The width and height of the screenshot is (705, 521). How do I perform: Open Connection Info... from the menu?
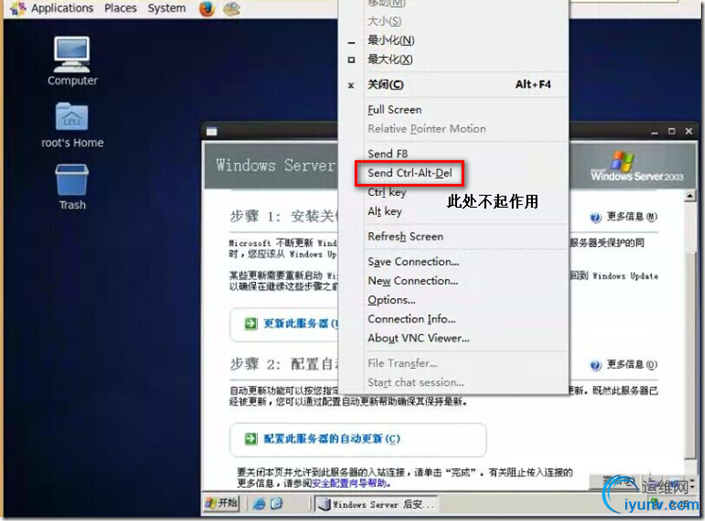pyautogui.click(x=453, y=319)
